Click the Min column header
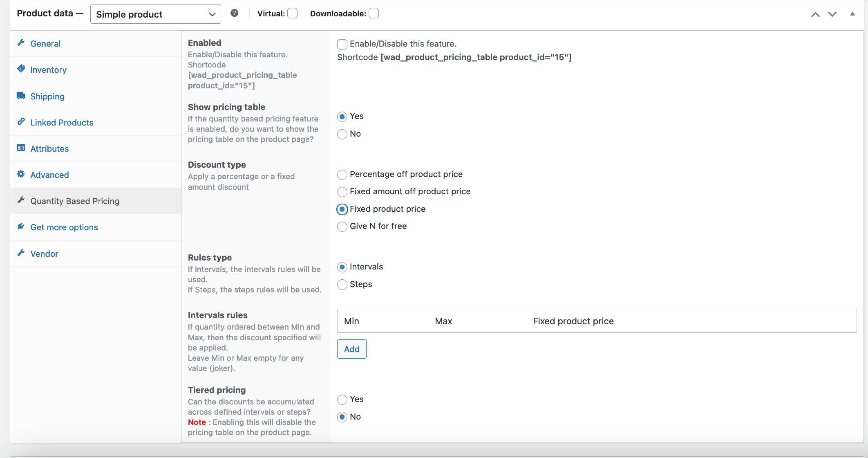This screenshot has height=458, width=868. (x=351, y=321)
